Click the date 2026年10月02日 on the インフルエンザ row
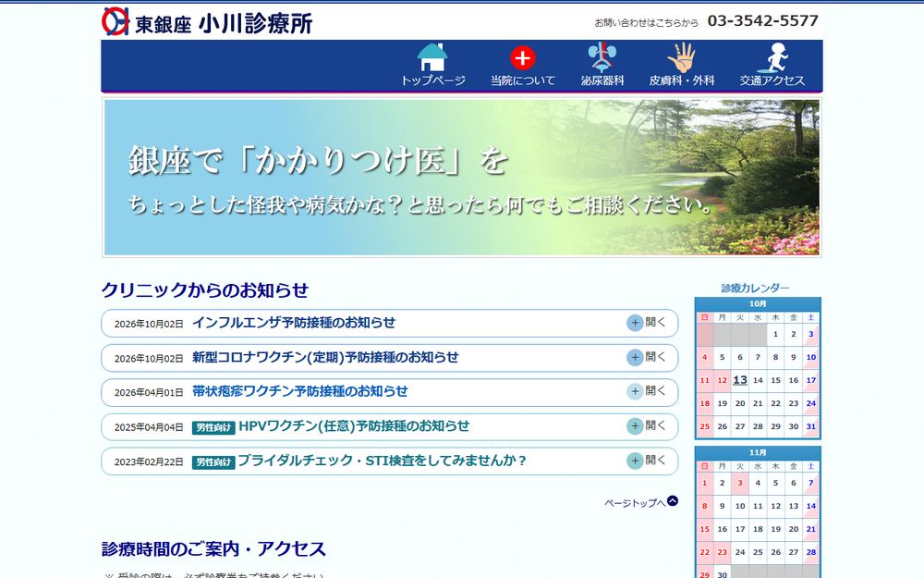 coord(149,324)
